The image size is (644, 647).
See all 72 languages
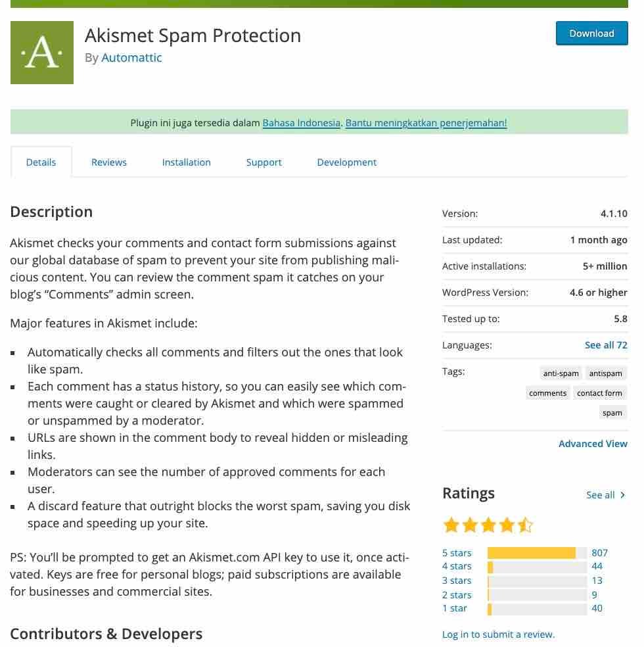pyautogui.click(x=605, y=345)
